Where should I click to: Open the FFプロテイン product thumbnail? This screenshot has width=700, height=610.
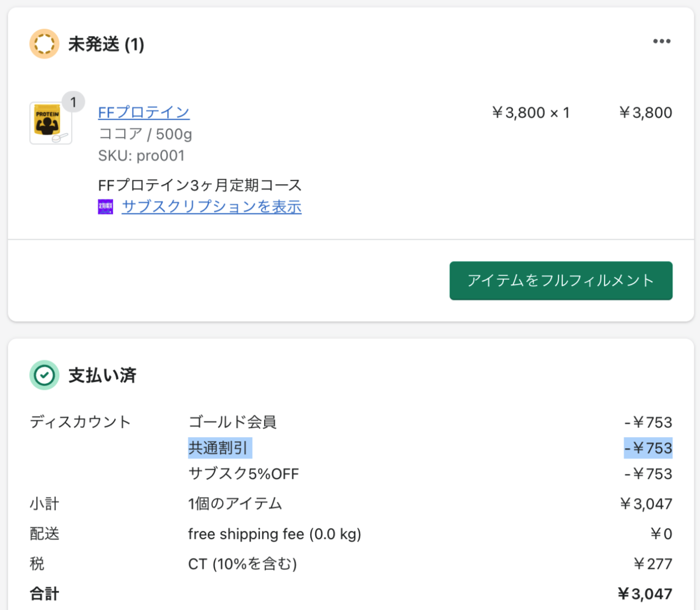(x=50, y=124)
